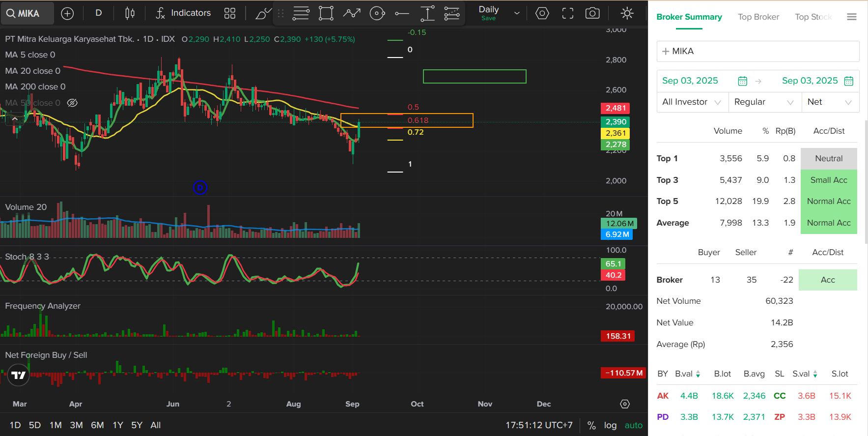Collapse the indicator legend arrow
The image size is (868, 436).
15,119
